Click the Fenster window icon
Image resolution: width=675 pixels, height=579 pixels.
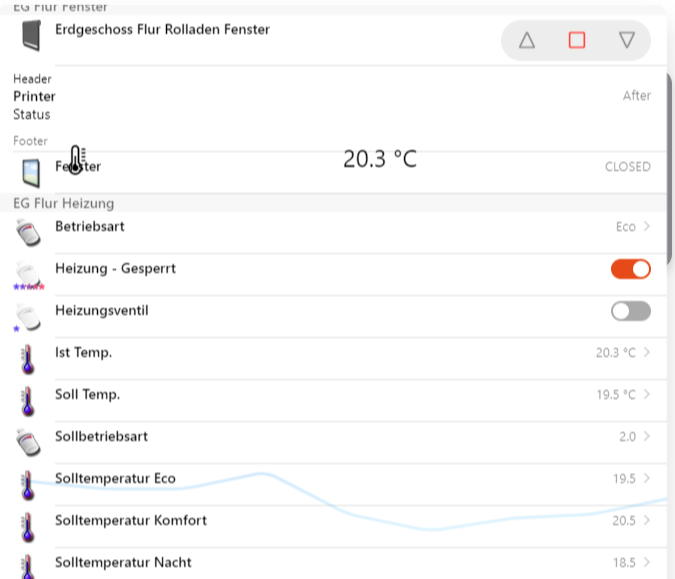[x=31, y=171]
